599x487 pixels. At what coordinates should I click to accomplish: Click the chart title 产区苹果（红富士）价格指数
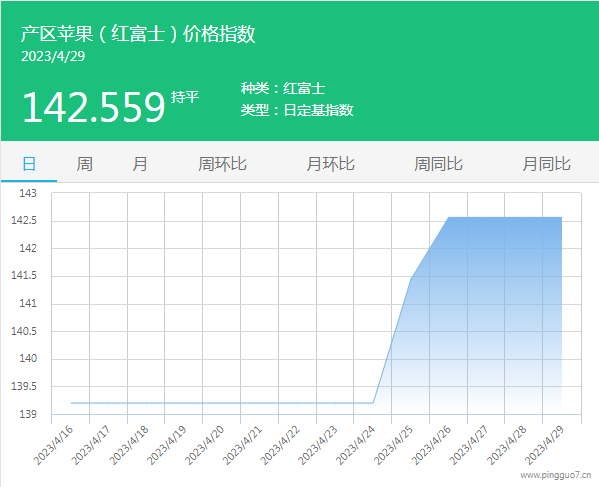coord(138,34)
